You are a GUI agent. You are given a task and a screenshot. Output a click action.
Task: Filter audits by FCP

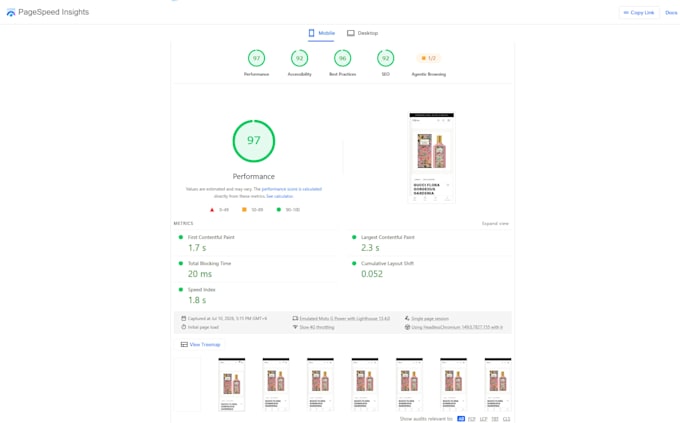coord(472,419)
